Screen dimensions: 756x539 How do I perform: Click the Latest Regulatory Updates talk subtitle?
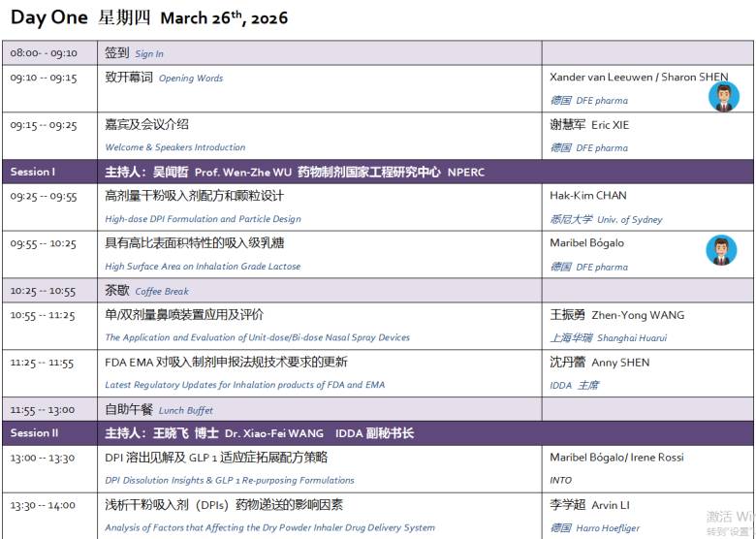click(244, 386)
